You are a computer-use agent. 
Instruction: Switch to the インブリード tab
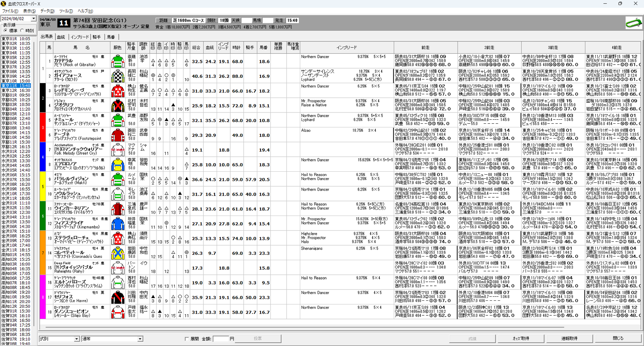[x=80, y=37]
